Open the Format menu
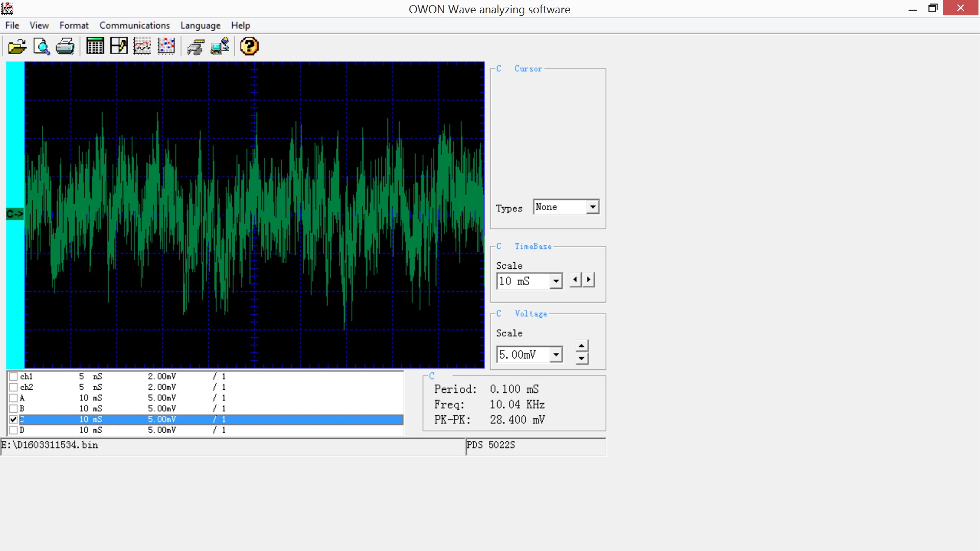This screenshot has height=551, width=980. point(74,26)
